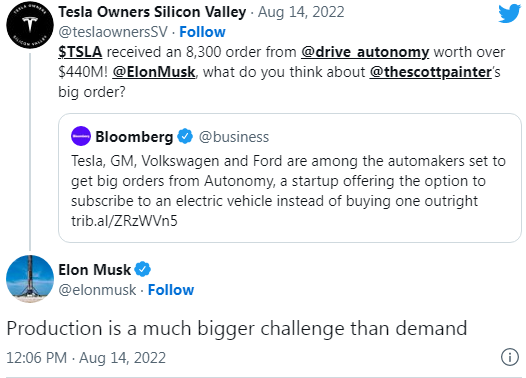Screen dimensions: 526x378
Task: Follow @elonmusk account
Action: [171, 290]
